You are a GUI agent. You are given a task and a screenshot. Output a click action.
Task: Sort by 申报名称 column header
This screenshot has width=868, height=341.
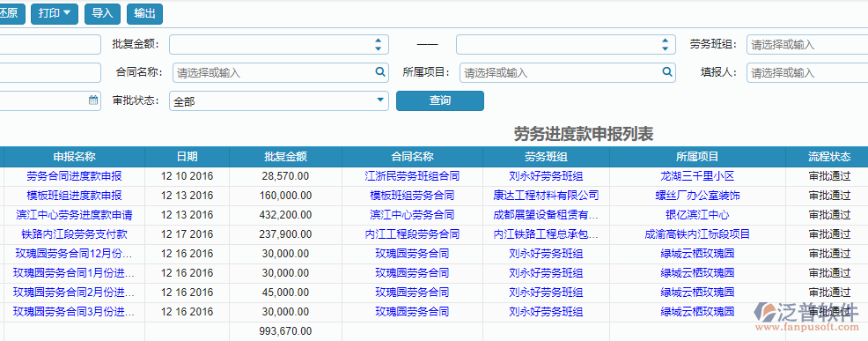(74, 157)
